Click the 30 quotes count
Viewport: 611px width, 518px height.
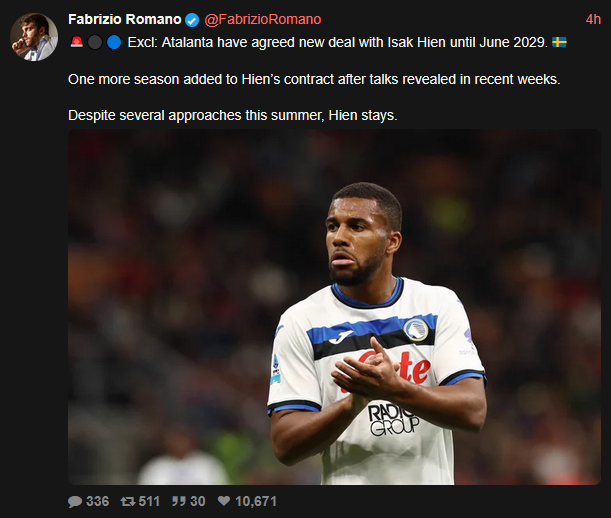[x=197, y=501]
